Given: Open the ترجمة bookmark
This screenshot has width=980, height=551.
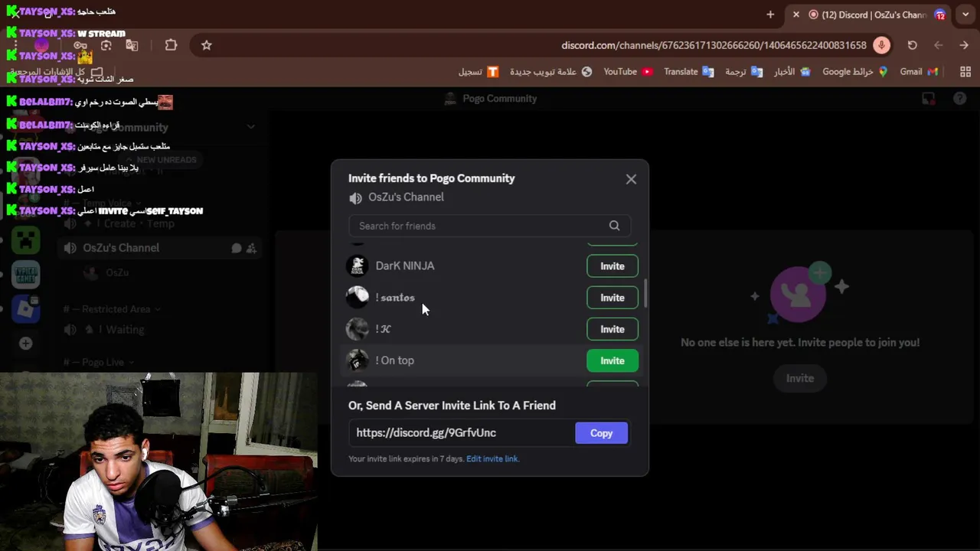Looking at the screenshot, I should [x=744, y=72].
